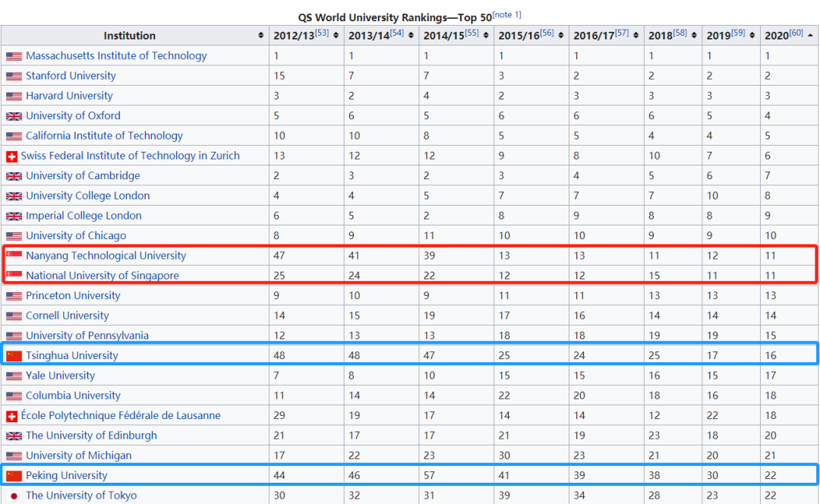This screenshot has width=820, height=504.
Task: Sort the table by the 2019 column arrows
Action: tap(752, 36)
